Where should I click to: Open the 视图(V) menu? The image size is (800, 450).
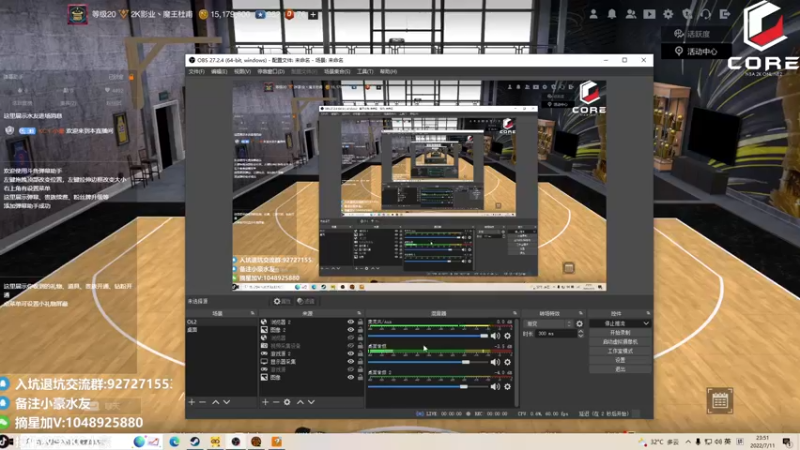click(x=242, y=71)
